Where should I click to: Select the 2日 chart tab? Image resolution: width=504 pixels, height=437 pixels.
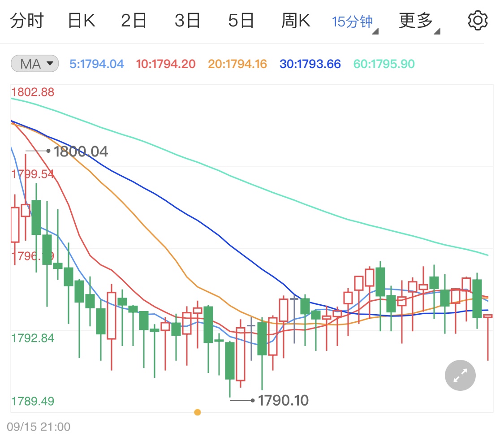(x=134, y=21)
